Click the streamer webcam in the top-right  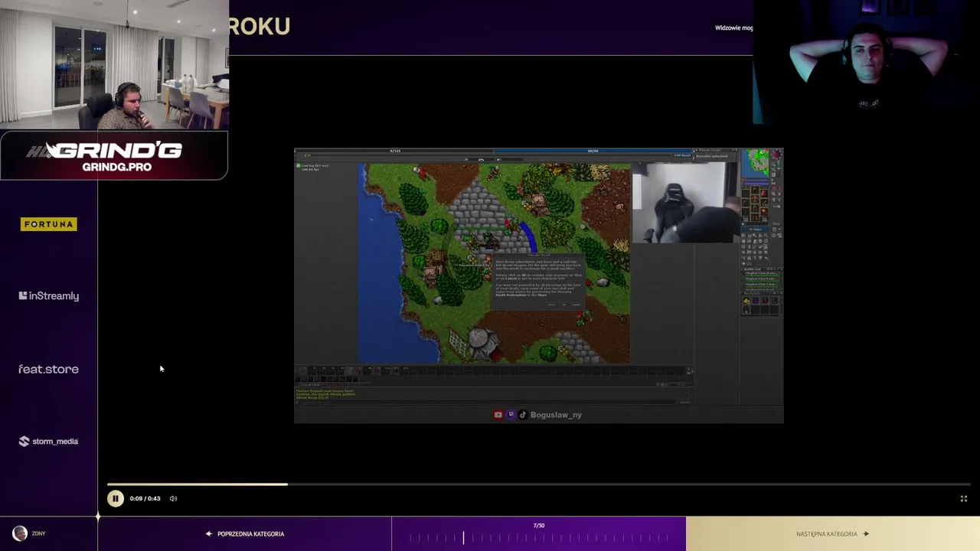click(x=867, y=62)
